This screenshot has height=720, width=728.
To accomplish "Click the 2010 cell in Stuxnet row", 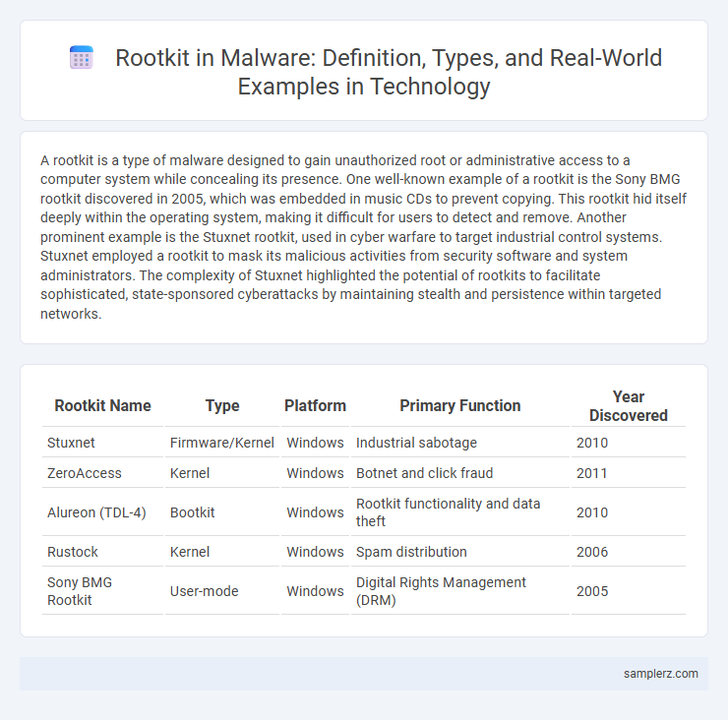I will [x=629, y=443].
